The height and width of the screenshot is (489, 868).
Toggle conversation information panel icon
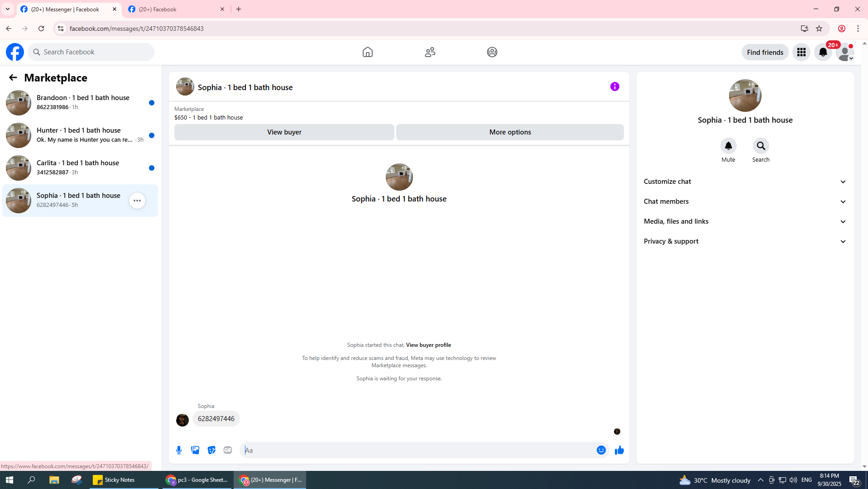click(x=614, y=86)
